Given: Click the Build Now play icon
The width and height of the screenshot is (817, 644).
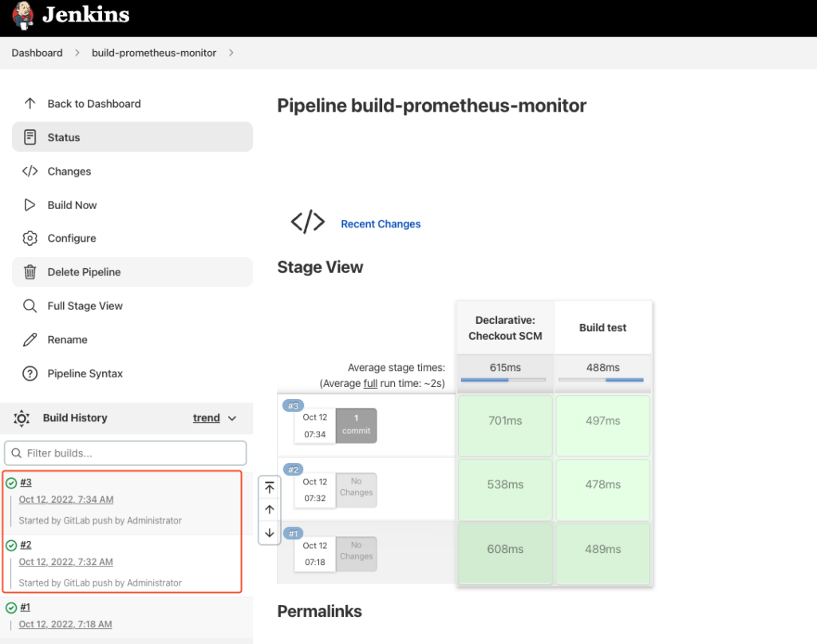Looking at the screenshot, I should pos(30,205).
